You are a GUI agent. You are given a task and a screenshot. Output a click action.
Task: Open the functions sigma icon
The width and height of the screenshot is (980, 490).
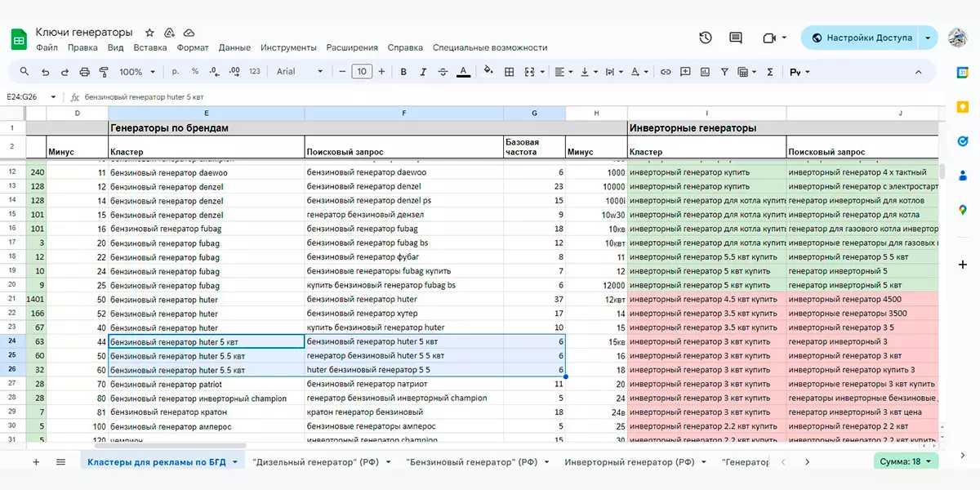[x=769, y=72]
